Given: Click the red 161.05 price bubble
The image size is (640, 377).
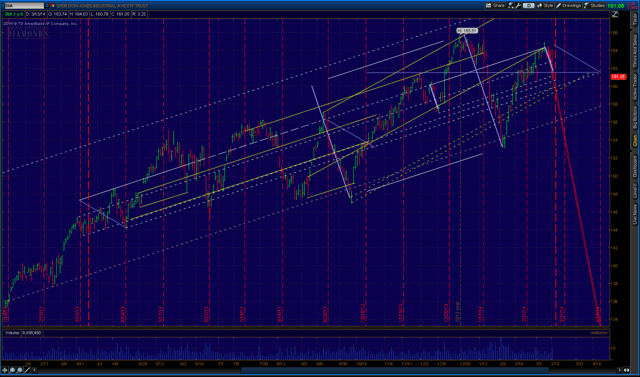Looking at the screenshot, I should [x=618, y=77].
